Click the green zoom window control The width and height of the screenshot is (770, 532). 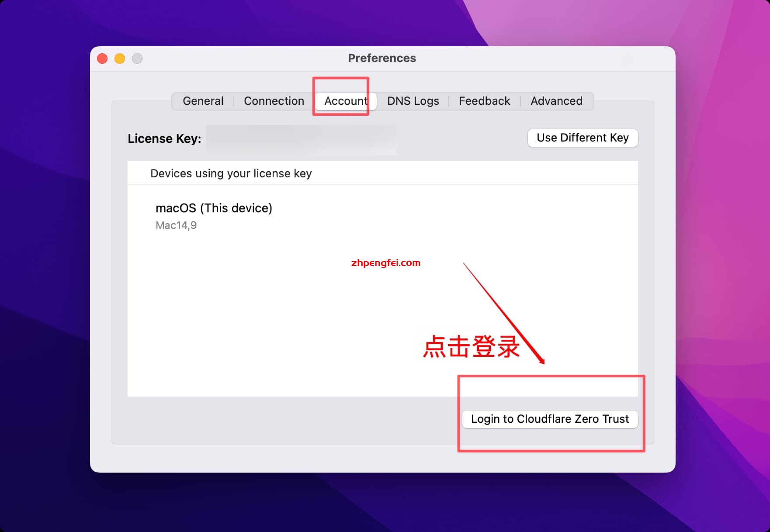coord(137,58)
